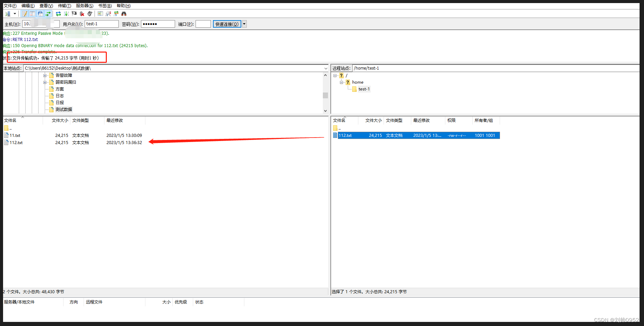
Task: Sort local files by 文件类型 column
Action: pos(87,120)
